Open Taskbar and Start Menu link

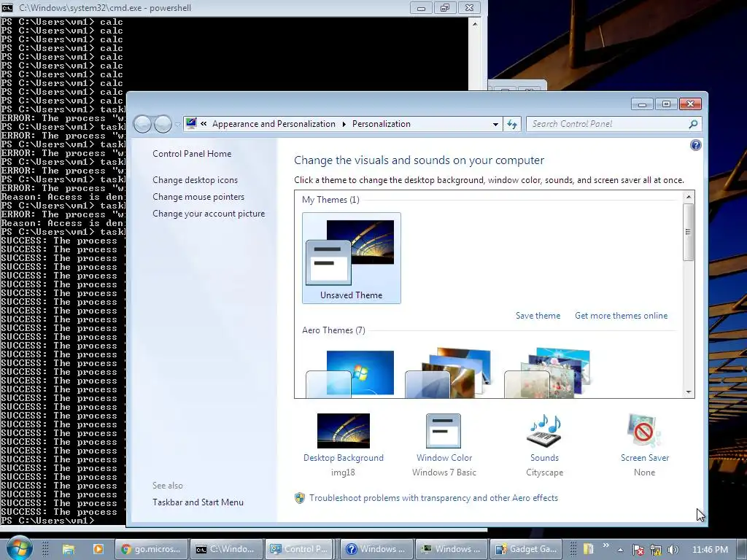click(198, 502)
